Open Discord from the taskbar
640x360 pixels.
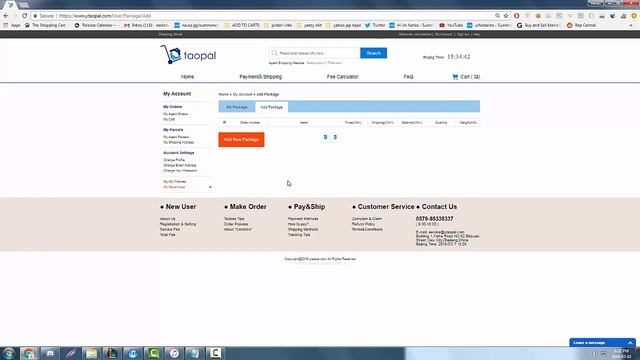click(50, 353)
